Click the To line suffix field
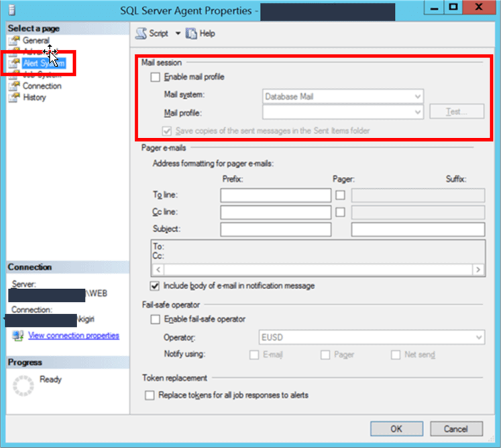 pos(418,195)
